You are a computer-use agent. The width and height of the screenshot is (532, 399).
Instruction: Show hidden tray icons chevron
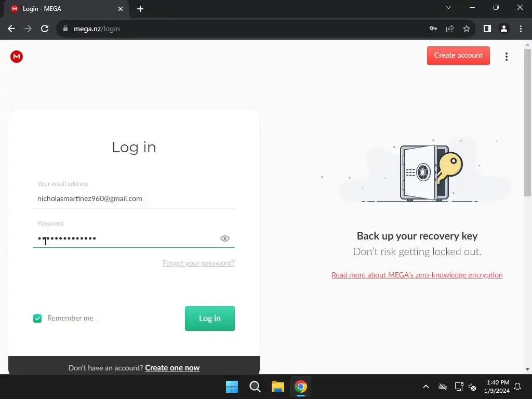[x=426, y=387]
